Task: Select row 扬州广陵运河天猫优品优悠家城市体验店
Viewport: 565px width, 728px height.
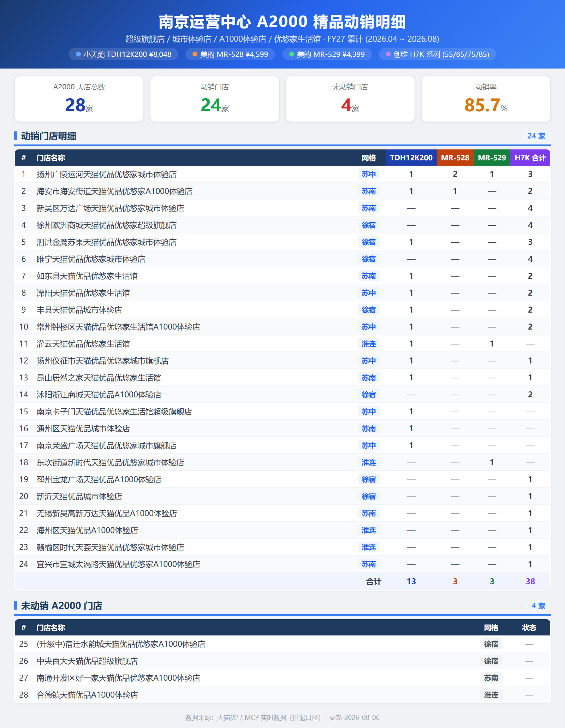Action: pos(282,174)
